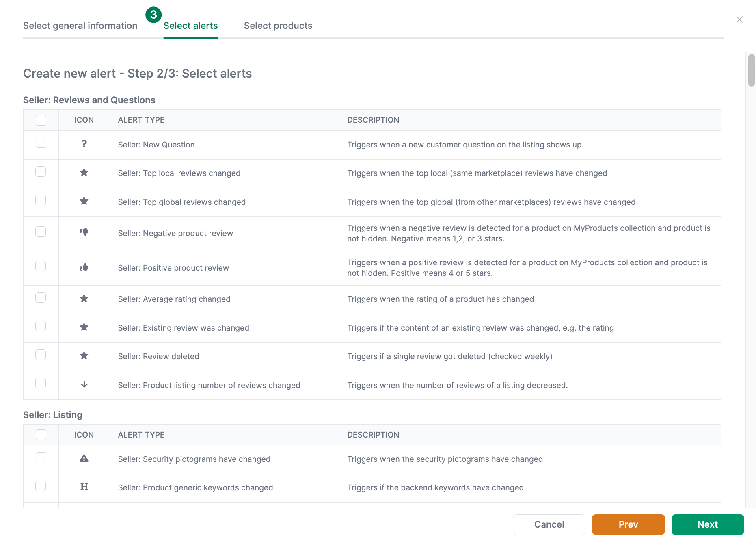Image resolution: width=756 pixels, height=546 pixels.
Task: Open the Select general information tab
Action: (80, 25)
